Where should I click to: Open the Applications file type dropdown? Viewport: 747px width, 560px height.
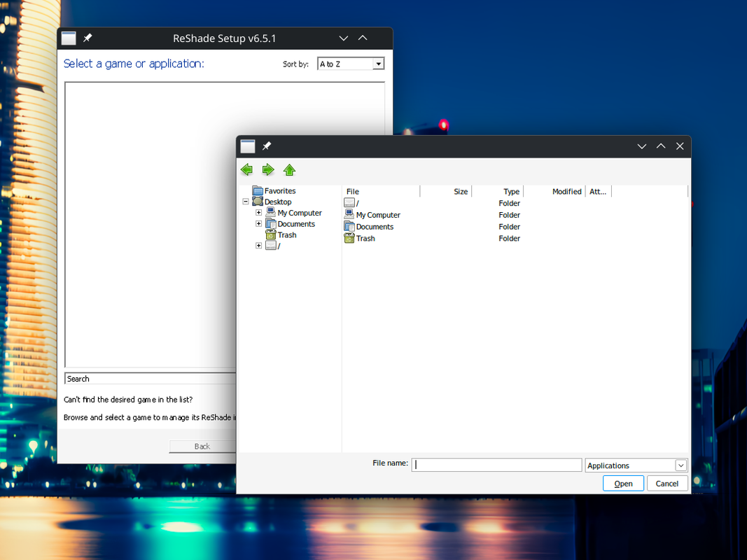(680, 465)
